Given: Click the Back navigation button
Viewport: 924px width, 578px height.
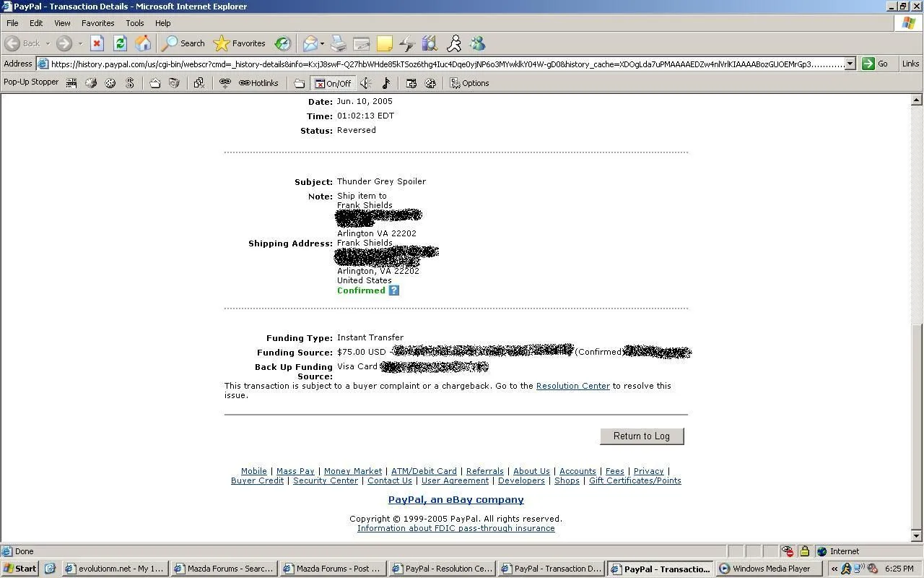Looking at the screenshot, I should click(22, 43).
